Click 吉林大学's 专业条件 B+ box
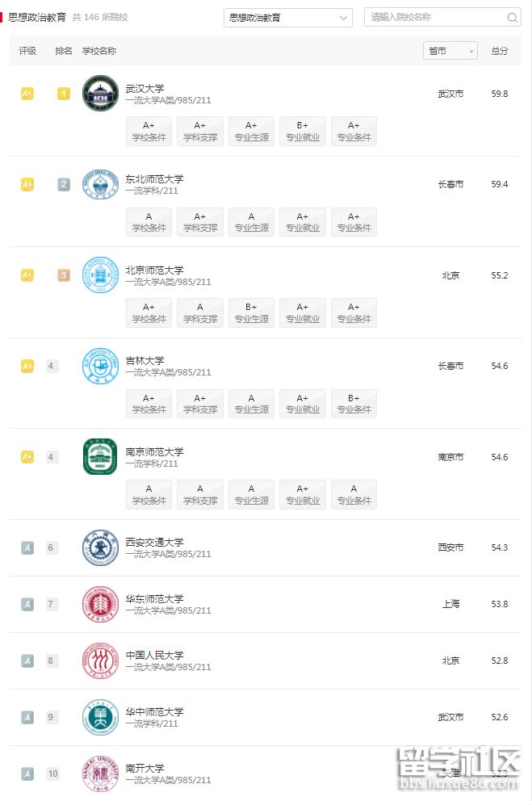This screenshot has height=801, width=532. (354, 404)
